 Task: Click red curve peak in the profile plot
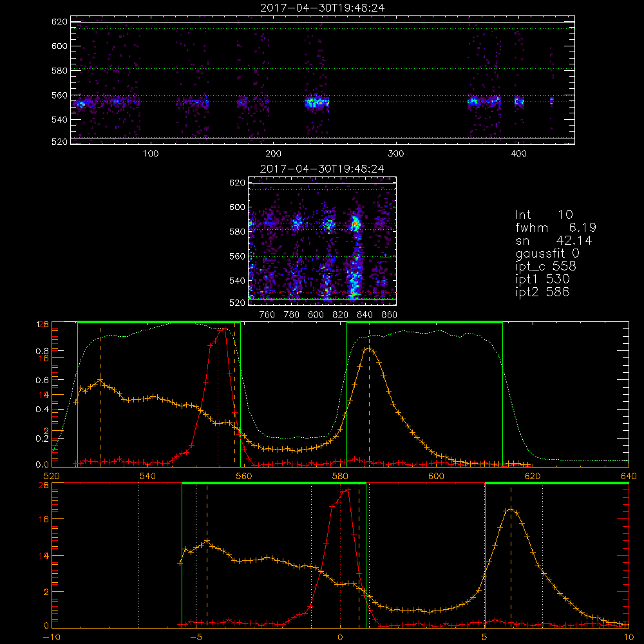(x=224, y=328)
